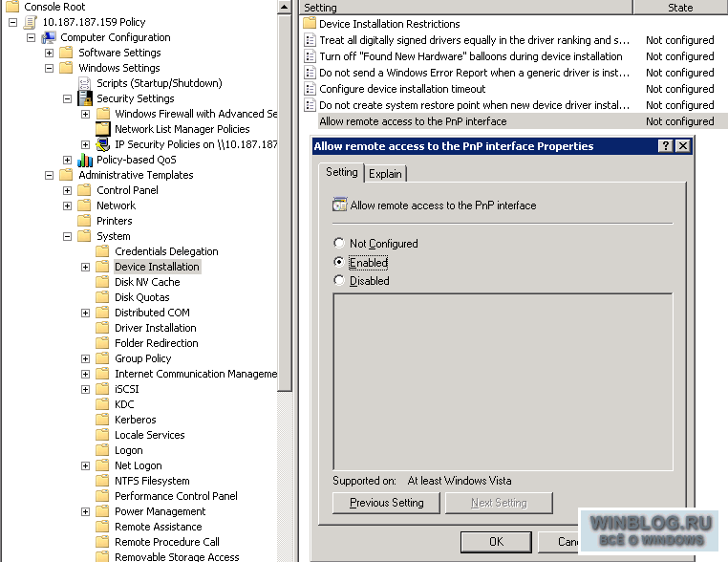
Task: Select the Kerberos tree item
Action: click(135, 420)
